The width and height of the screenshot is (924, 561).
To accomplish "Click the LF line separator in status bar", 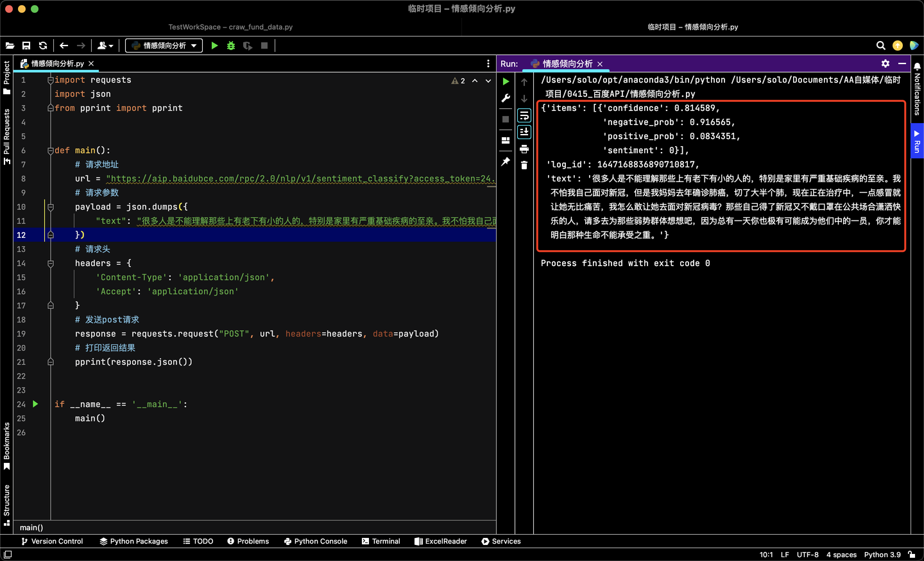I will [785, 555].
